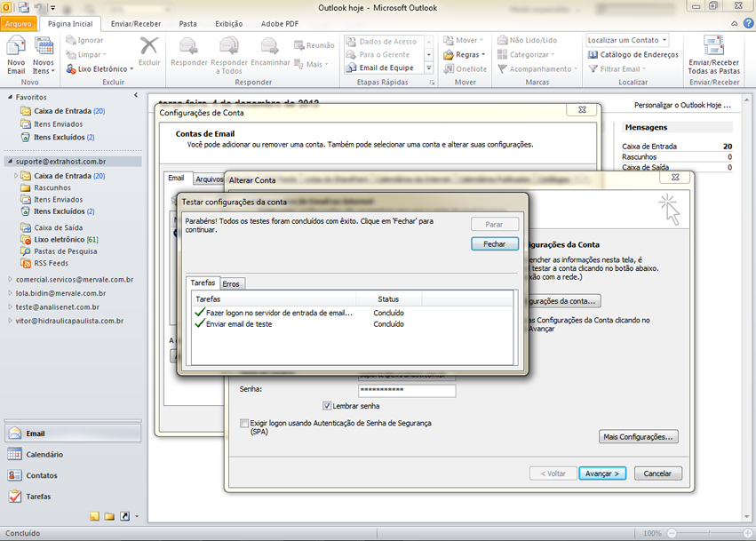Open the Novos Itens ribbon button

(x=44, y=56)
